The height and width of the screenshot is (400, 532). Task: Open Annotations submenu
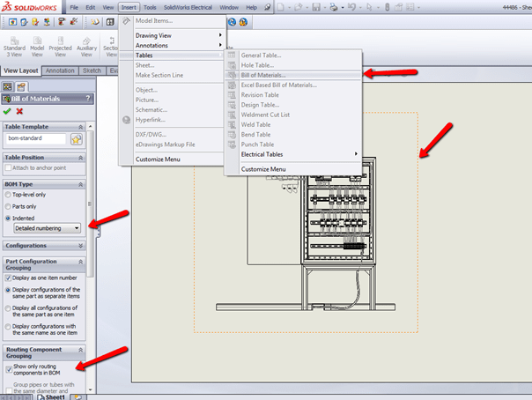point(173,46)
